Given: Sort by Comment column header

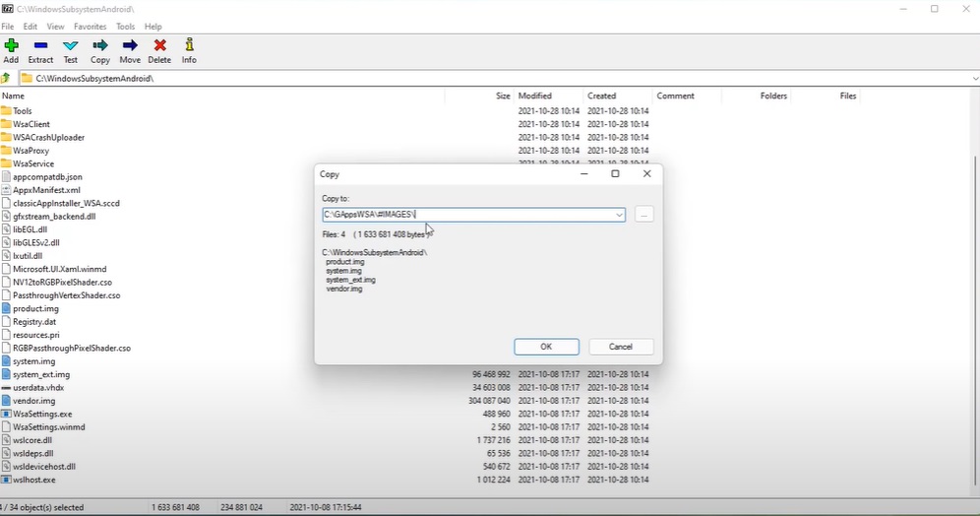Looking at the screenshot, I should click(x=676, y=96).
